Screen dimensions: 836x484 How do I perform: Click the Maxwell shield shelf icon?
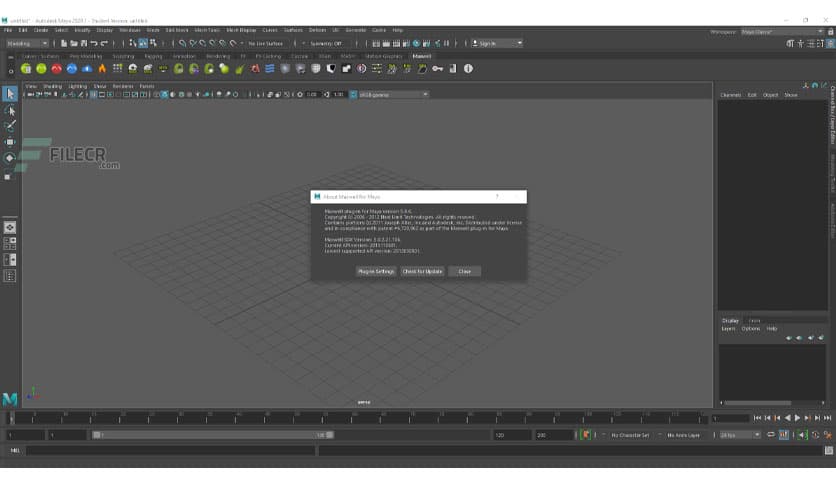[316, 68]
